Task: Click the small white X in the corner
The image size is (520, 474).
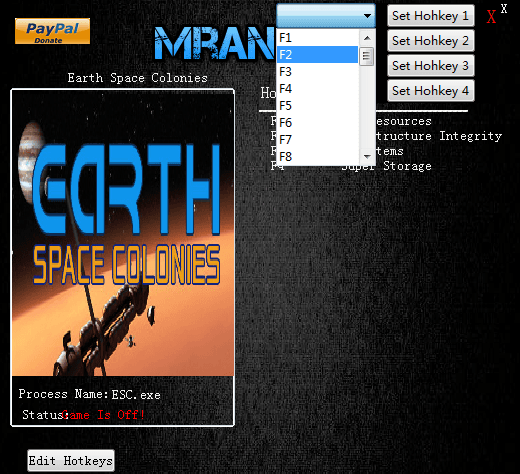Action: tap(504, 9)
